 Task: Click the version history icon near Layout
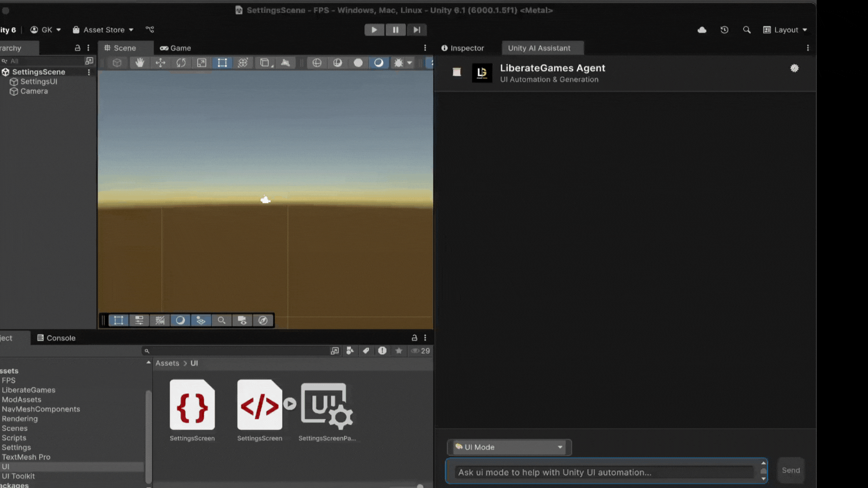pos(724,29)
